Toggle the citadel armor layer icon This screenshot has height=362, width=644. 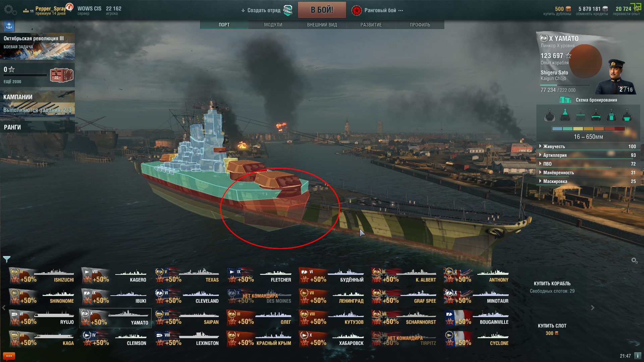tap(596, 115)
